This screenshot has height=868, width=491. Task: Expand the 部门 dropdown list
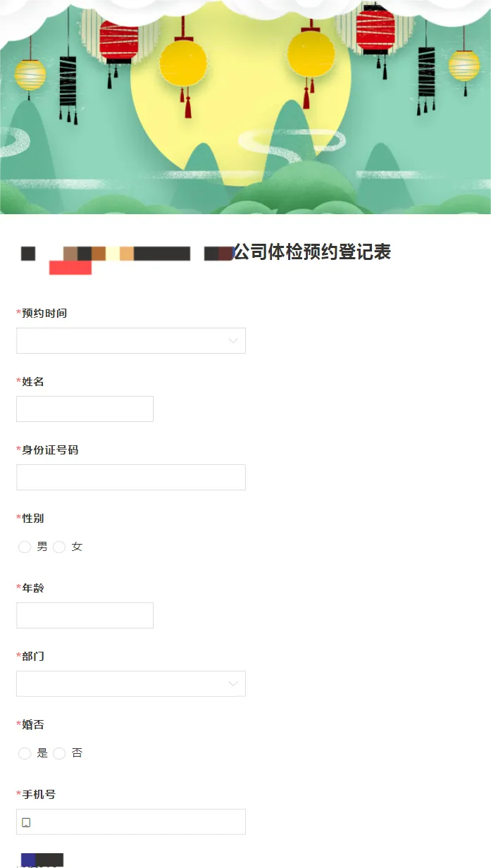coord(131,684)
